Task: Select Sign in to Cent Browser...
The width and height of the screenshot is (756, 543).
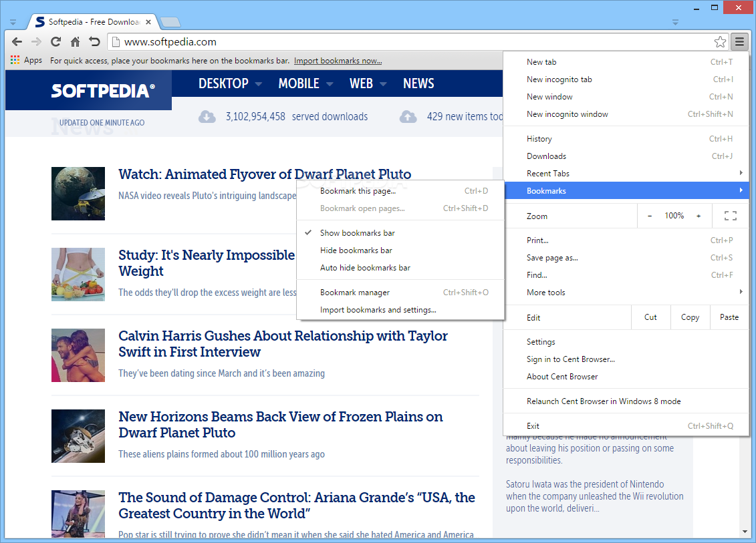Action: (x=626, y=359)
